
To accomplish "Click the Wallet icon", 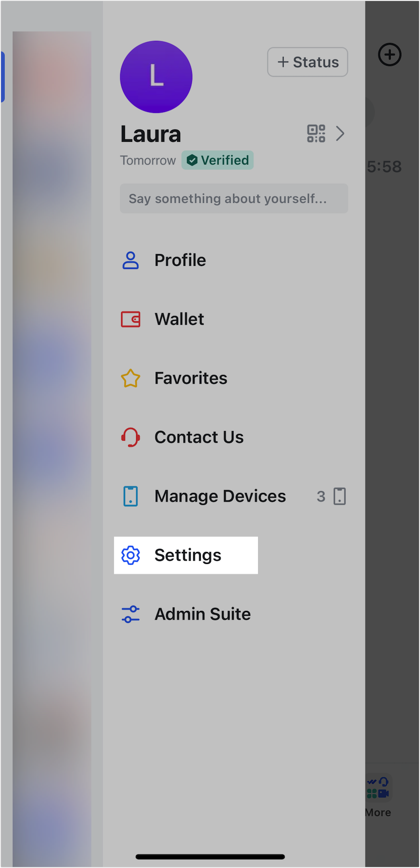I will click(x=131, y=319).
